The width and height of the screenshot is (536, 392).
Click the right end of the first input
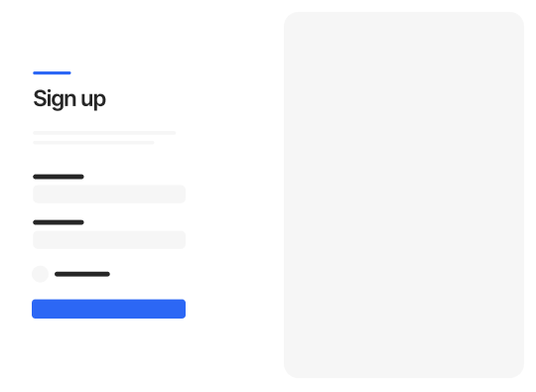click(181, 195)
